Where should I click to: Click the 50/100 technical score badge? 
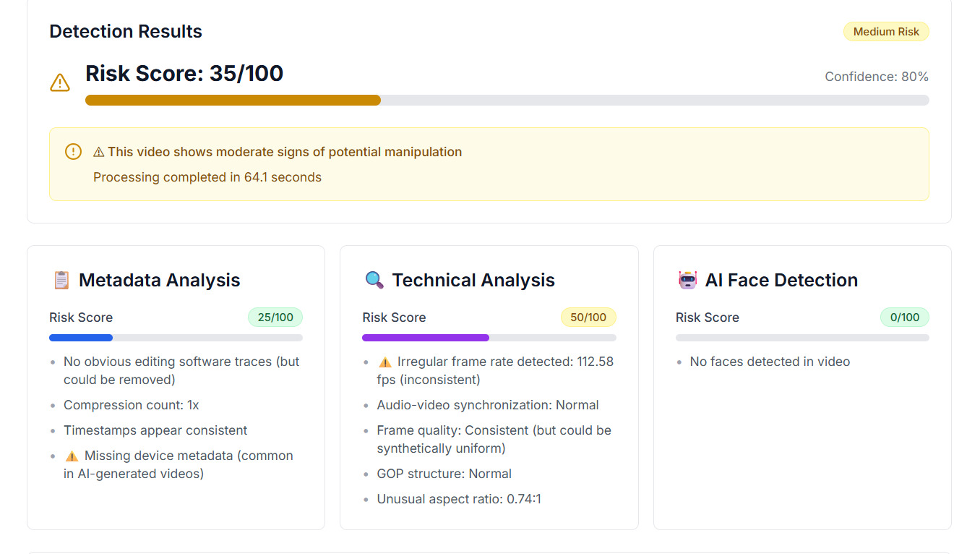pos(588,318)
